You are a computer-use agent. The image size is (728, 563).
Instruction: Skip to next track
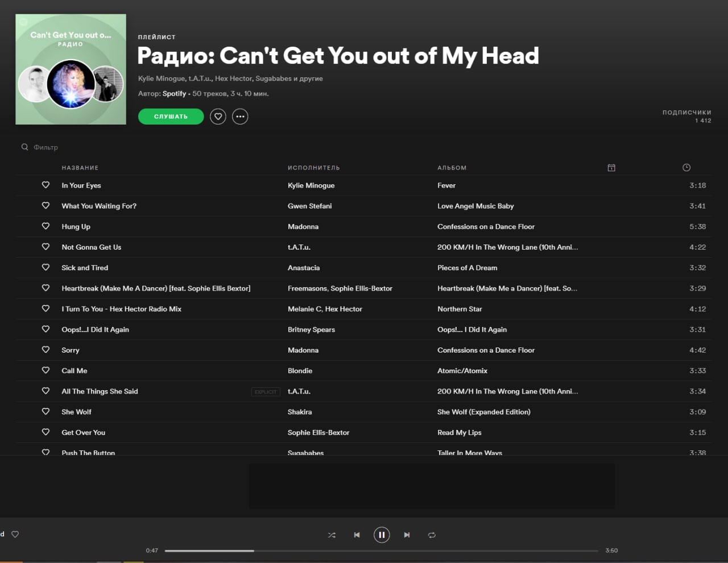pyautogui.click(x=407, y=535)
